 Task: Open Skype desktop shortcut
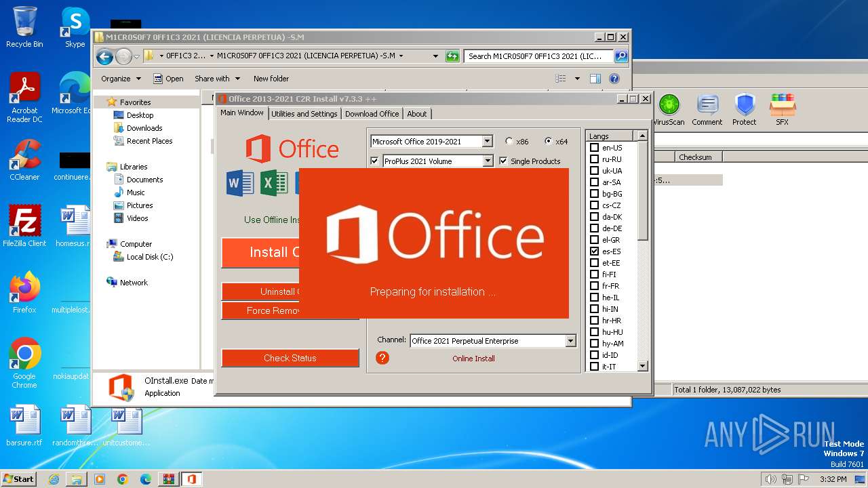(75, 27)
